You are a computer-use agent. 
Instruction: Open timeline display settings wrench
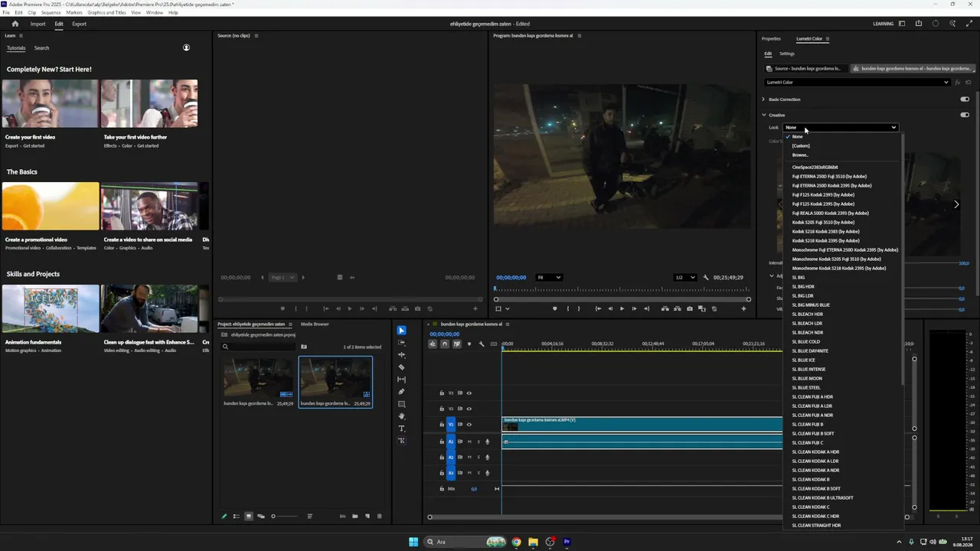click(x=482, y=344)
